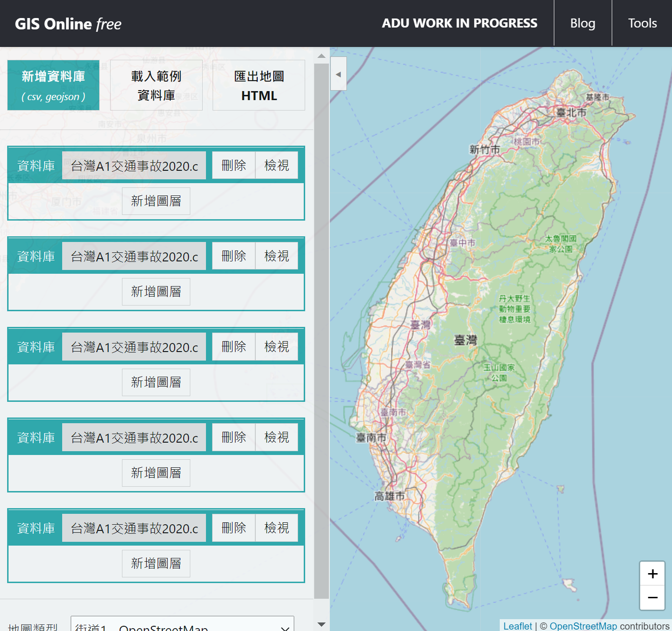Click the sidebar scroll up arrow
Viewport: 672px width, 631px height.
[x=321, y=56]
